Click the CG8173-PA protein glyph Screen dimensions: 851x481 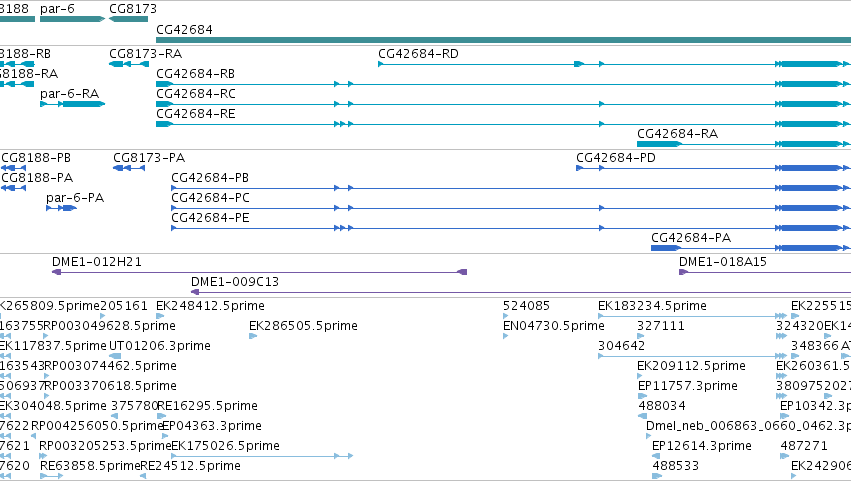click(129, 168)
